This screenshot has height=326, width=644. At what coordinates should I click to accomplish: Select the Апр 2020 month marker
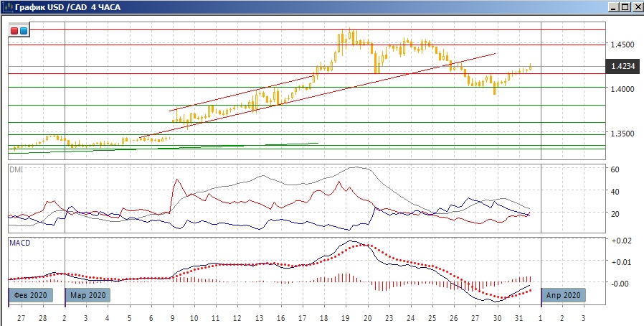[x=564, y=294]
